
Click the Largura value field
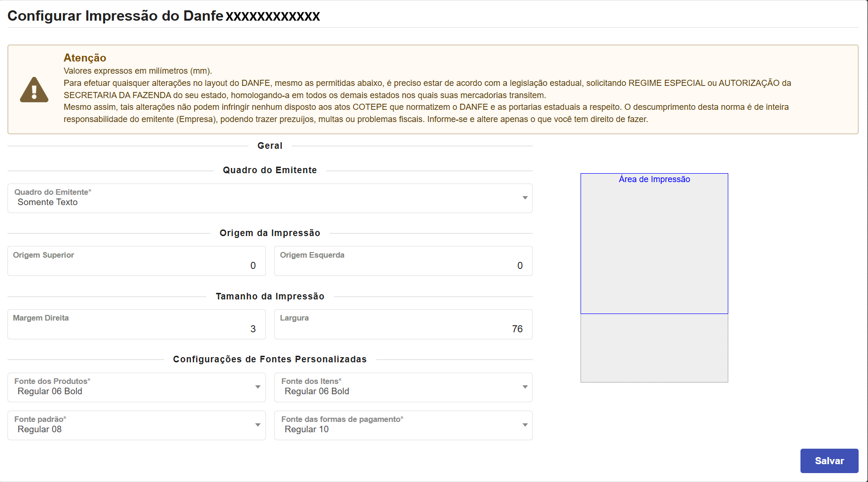point(403,324)
